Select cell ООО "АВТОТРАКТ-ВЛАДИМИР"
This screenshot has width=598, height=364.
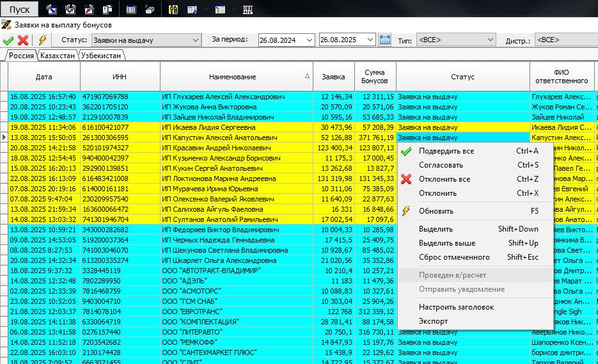point(237,271)
